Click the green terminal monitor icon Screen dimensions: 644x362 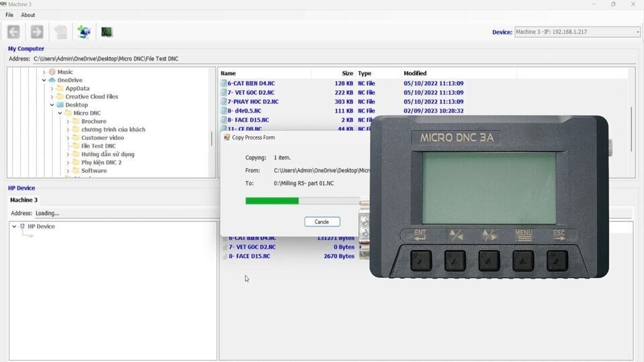(x=107, y=32)
